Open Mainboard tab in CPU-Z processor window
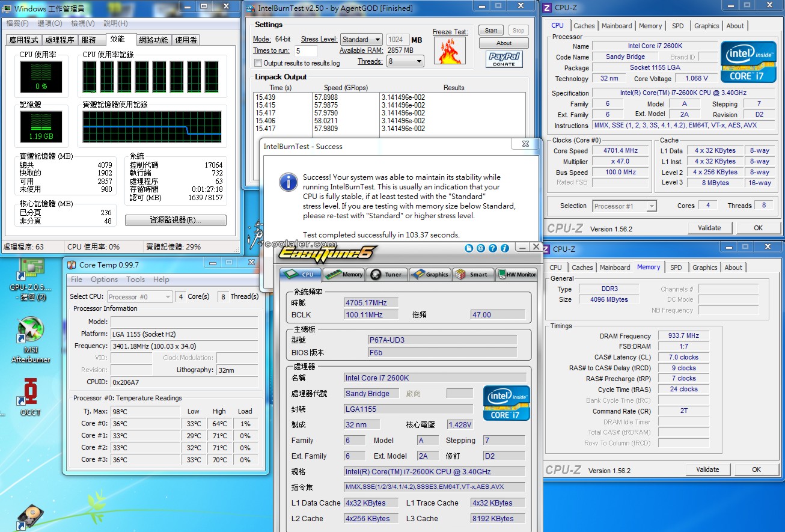785x532 pixels. click(617, 26)
